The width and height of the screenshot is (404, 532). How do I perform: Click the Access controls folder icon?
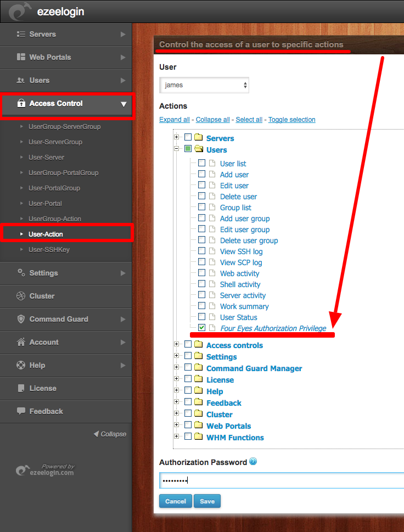199,344
